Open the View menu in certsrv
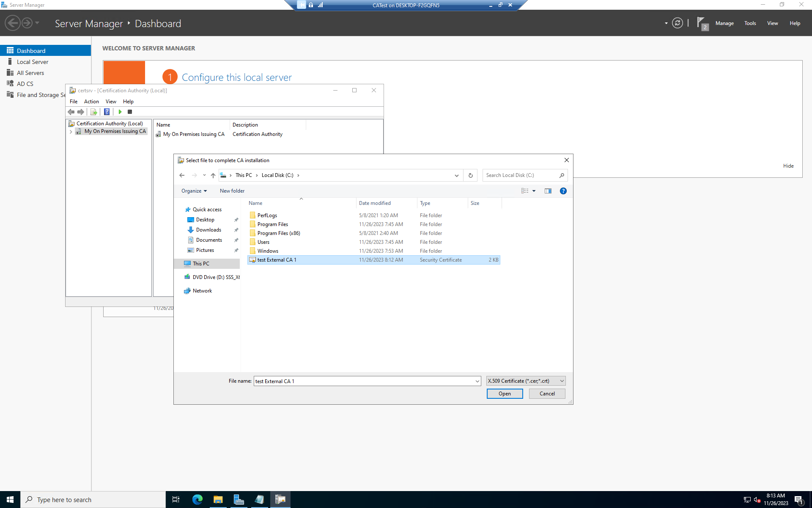 (x=111, y=102)
